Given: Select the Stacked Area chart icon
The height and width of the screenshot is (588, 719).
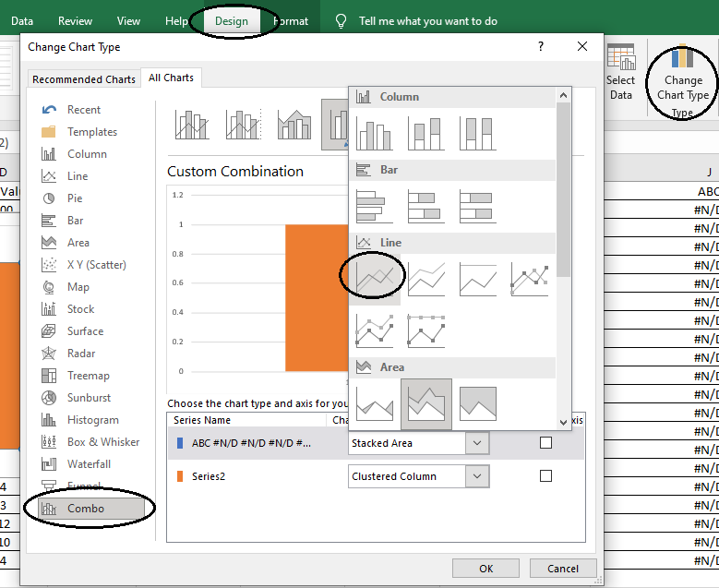Looking at the screenshot, I should pyautogui.click(x=426, y=404).
